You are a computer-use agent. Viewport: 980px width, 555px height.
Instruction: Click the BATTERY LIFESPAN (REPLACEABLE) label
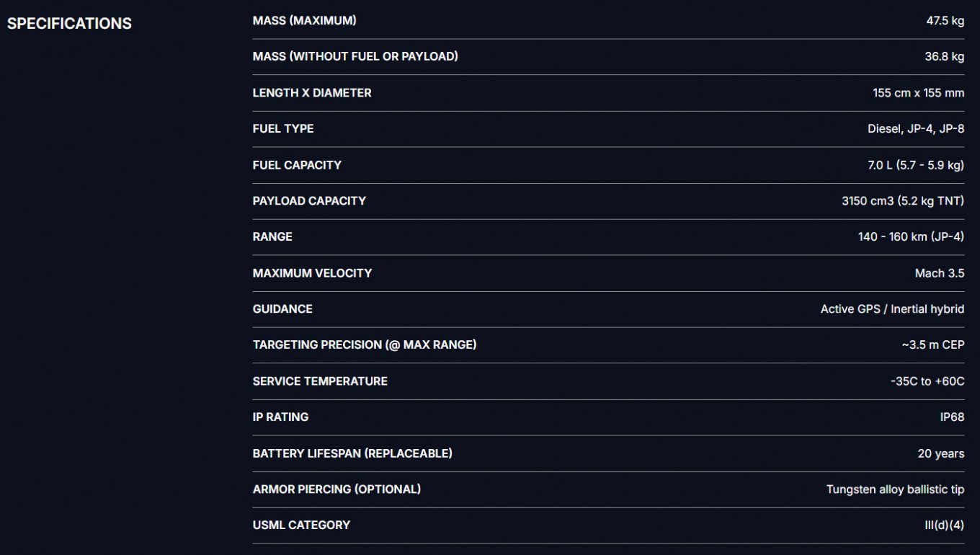tap(352, 453)
